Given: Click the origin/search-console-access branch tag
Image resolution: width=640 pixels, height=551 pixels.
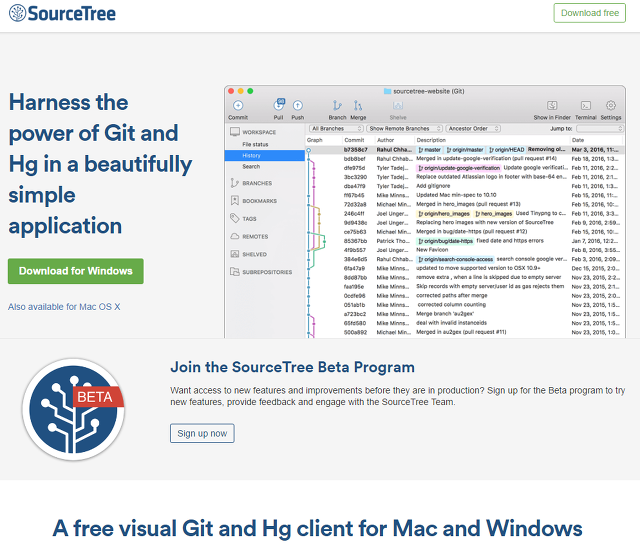Looking at the screenshot, I should point(456,259).
